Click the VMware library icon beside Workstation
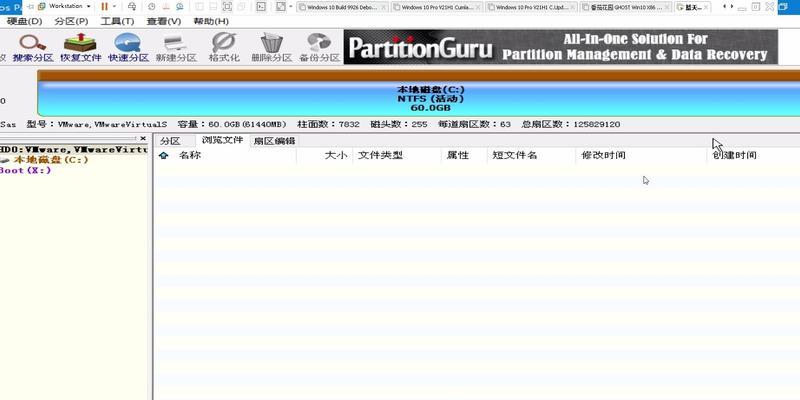This screenshot has height=400, width=800. point(42,6)
